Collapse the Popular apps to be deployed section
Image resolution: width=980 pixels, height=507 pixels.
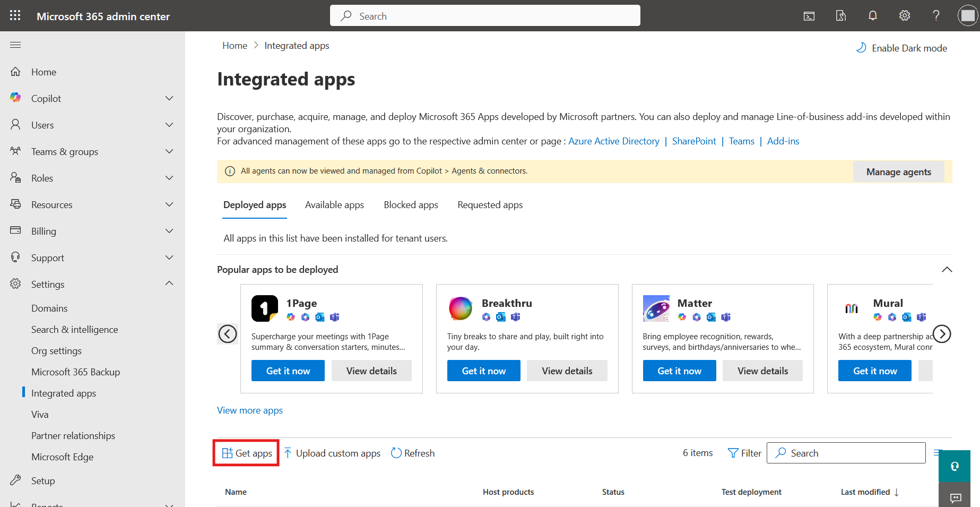click(x=947, y=270)
